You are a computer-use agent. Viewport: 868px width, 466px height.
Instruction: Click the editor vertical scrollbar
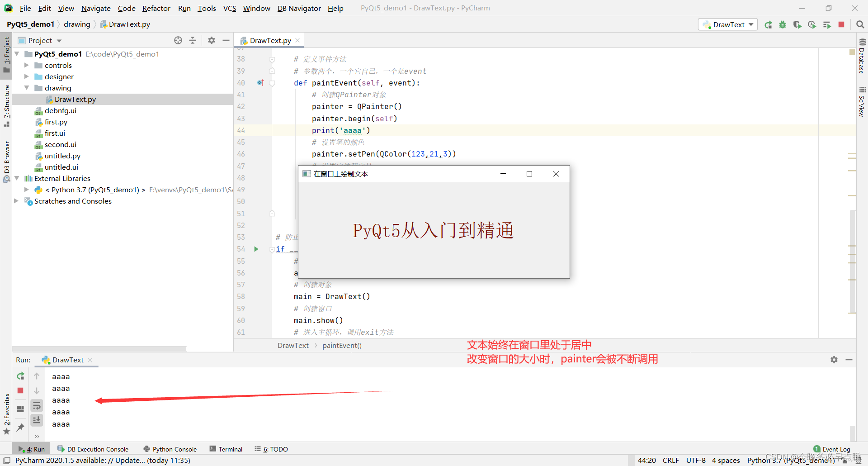pos(853,262)
